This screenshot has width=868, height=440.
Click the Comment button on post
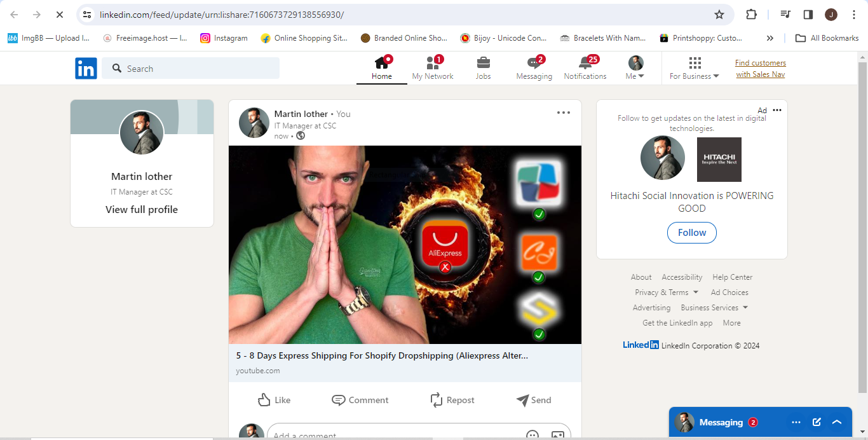360,400
